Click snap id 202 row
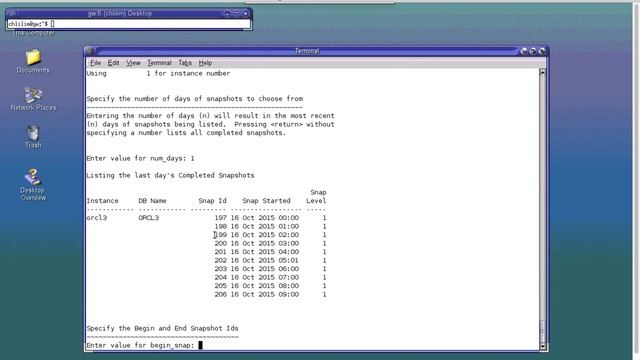 270,260
